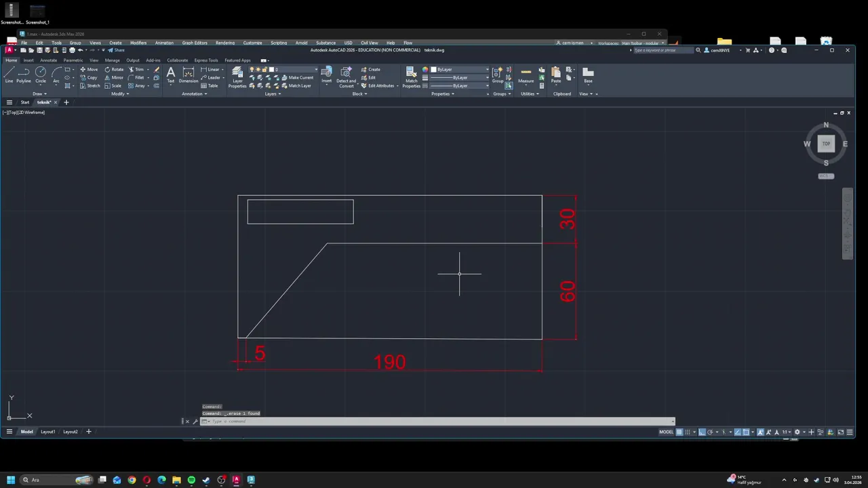868x488 pixels.
Task: Expand the Block panel dropdown
Action: 359,94
